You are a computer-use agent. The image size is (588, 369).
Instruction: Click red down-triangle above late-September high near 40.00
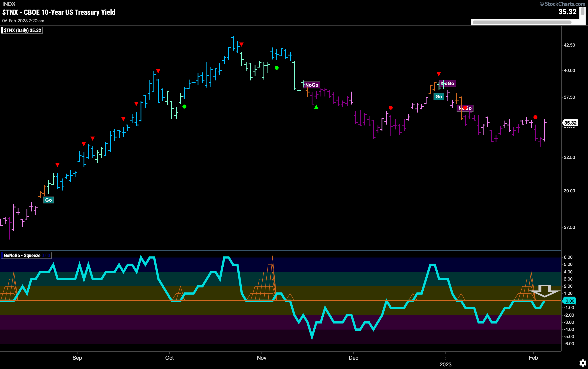click(x=158, y=71)
